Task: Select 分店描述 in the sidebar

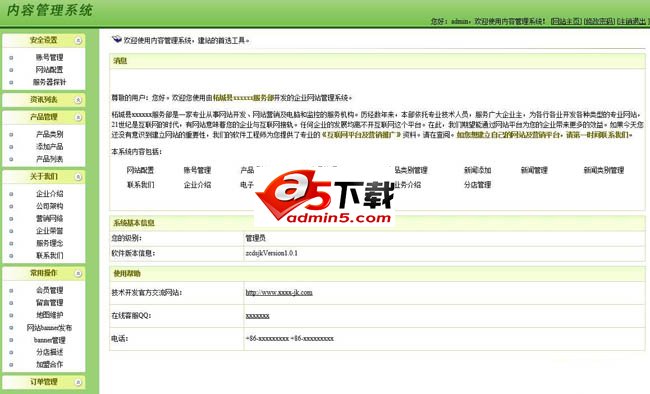Action: 49,352
